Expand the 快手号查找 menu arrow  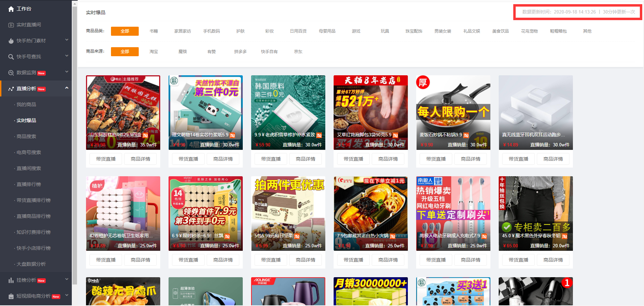click(67, 56)
